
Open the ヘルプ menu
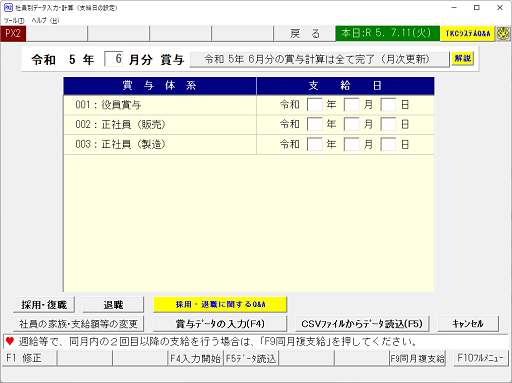click(x=45, y=20)
